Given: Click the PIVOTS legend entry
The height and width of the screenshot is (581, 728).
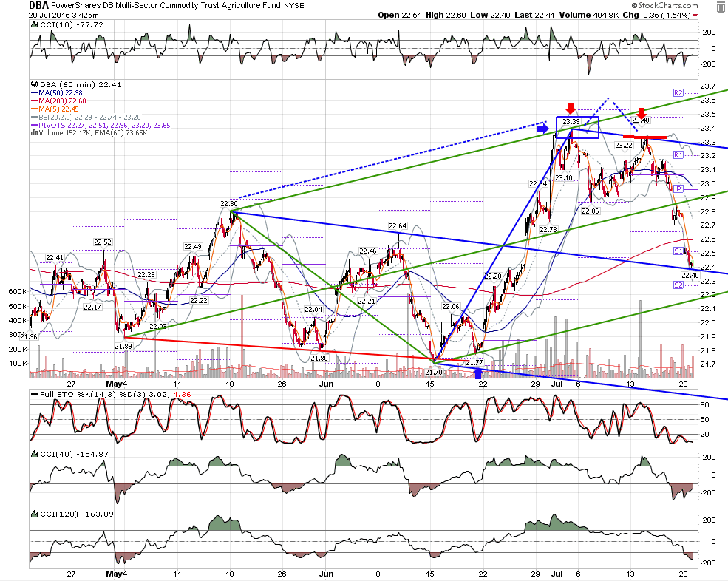Looking at the screenshot, I should 101,126.
